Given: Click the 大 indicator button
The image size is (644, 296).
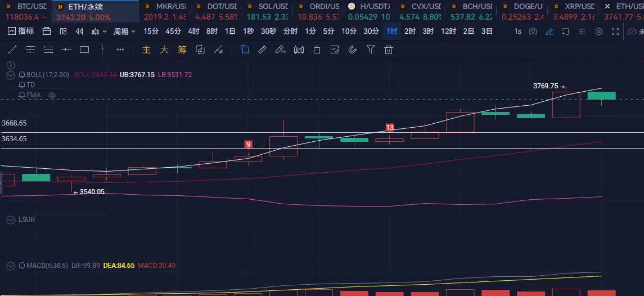Looking at the screenshot, I should click(x=164, y=50).
